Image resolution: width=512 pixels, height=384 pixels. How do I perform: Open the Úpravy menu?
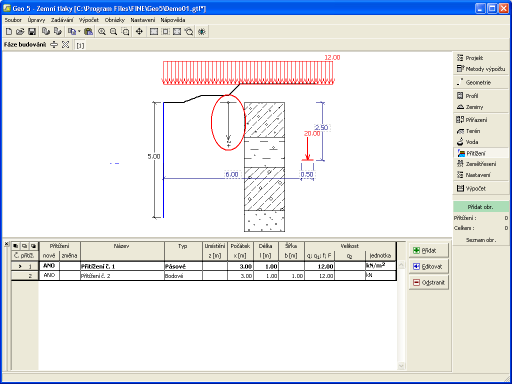[x=36, y=20]
